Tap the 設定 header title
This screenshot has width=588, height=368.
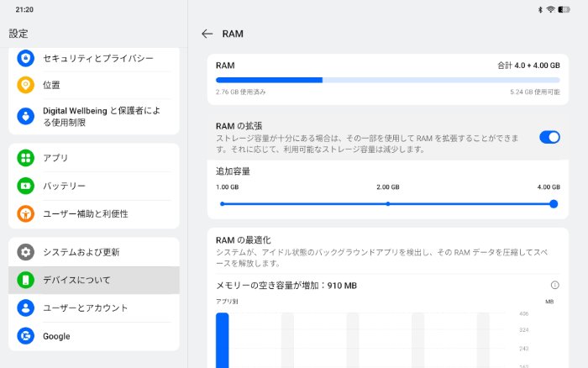pyautogui.click(x=18, y=34)
